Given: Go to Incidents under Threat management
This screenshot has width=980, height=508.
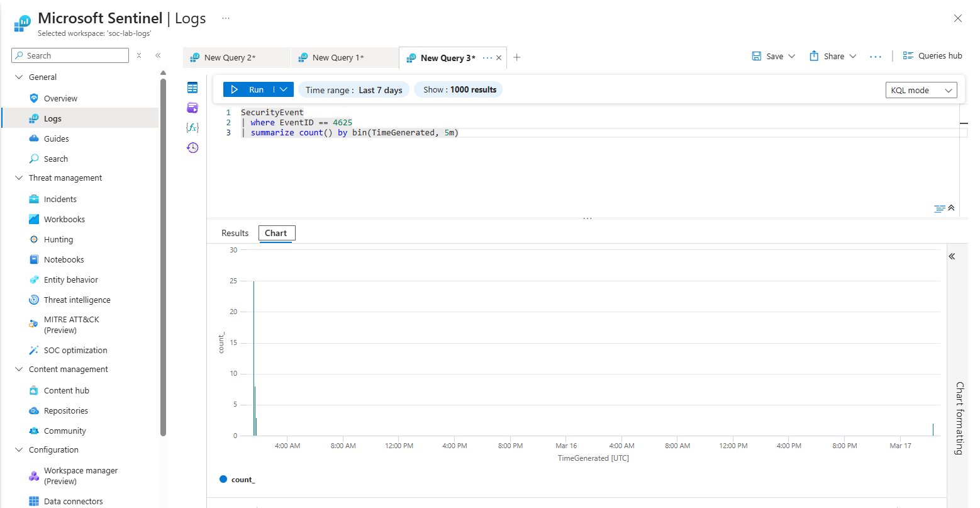Looking at the screenshot, I should pyautogui.click(x=60, y=199).
